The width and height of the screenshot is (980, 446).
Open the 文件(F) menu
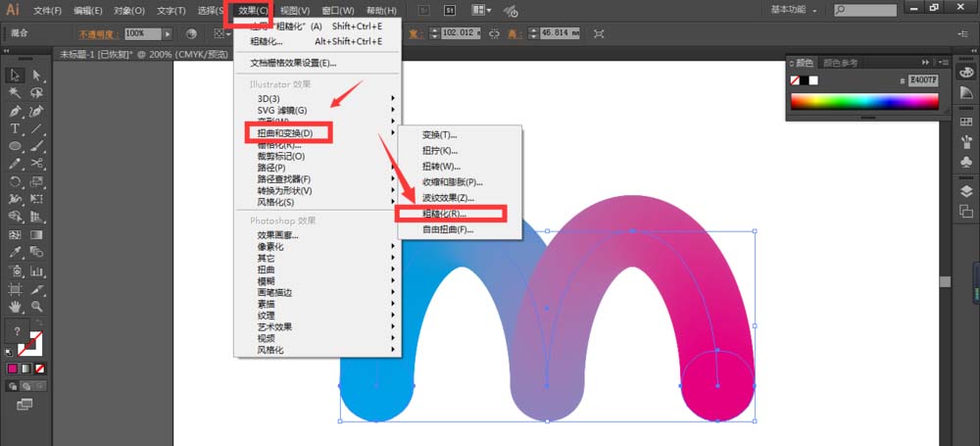[47, 11]
